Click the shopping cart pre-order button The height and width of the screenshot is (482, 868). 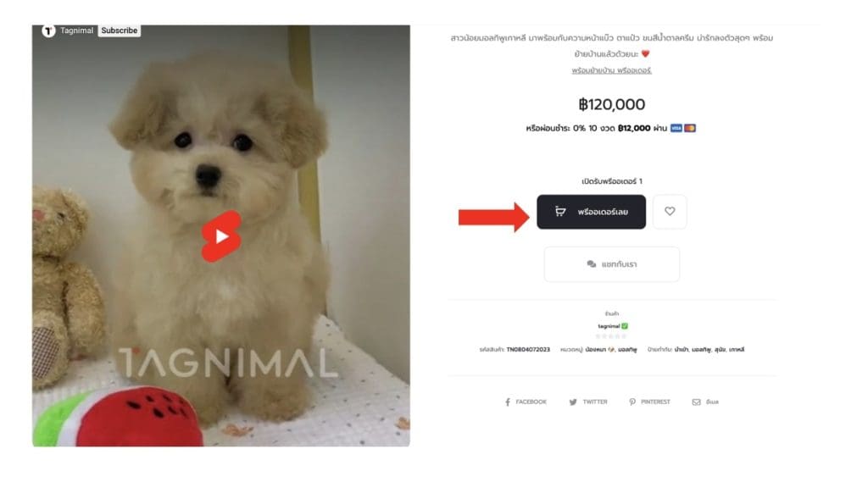591,212
